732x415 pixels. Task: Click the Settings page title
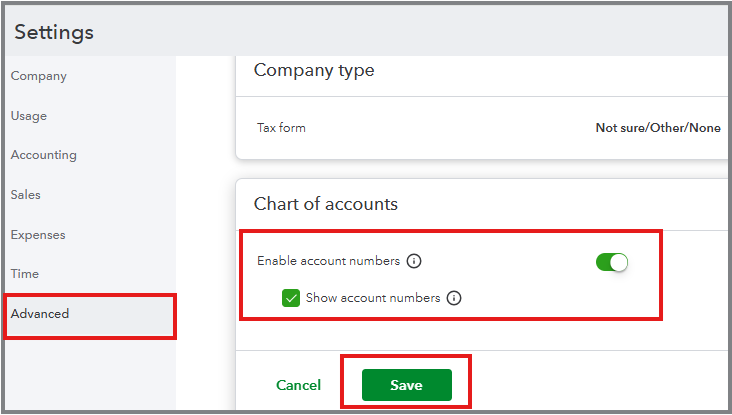coord(54,32)
